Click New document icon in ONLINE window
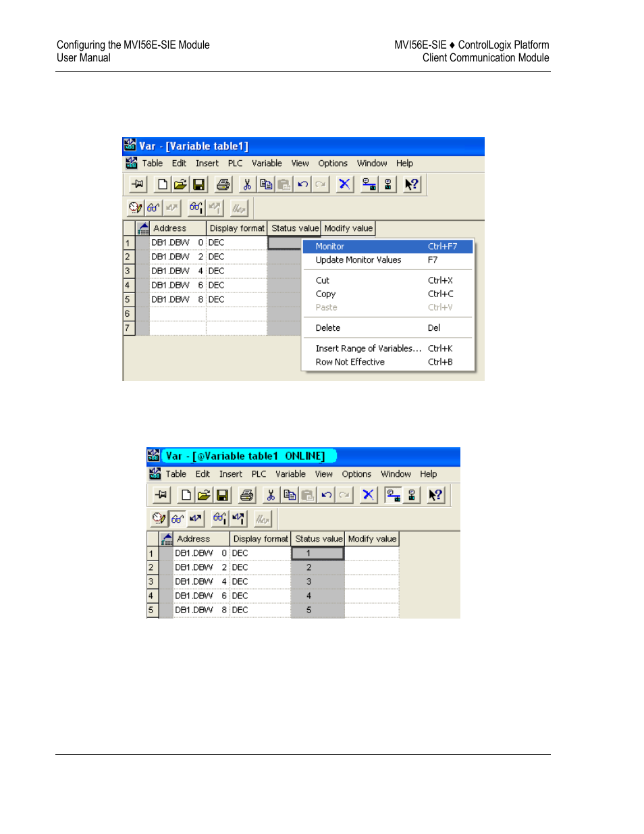This screenshot has height=834, width=644. (x=186, y=495)
